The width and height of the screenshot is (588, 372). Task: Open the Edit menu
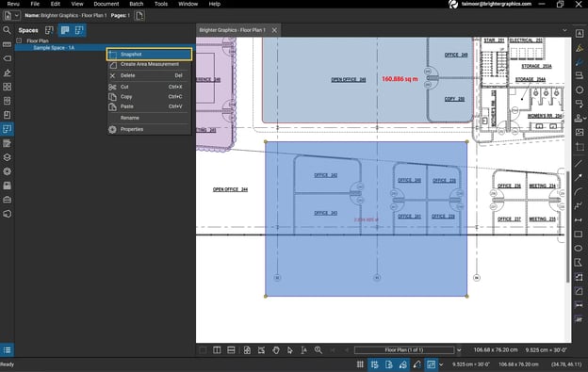56,4
